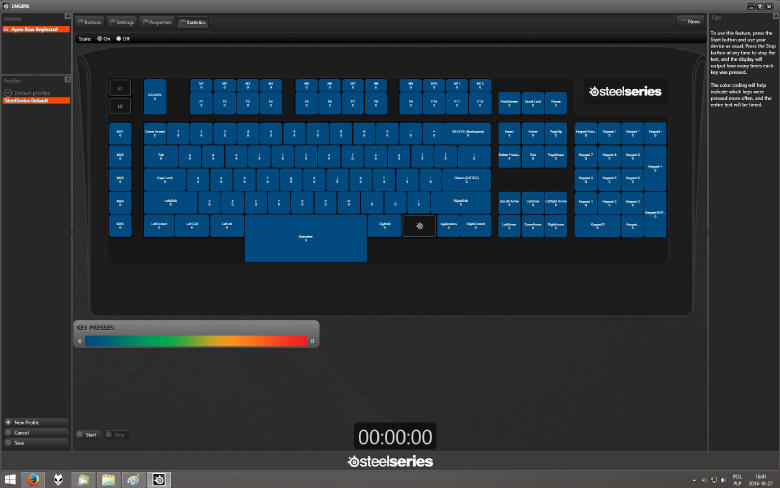Screen dimensions: 780x488
Task: Click the Pause key on keyboard map
Action: point(556,103)
